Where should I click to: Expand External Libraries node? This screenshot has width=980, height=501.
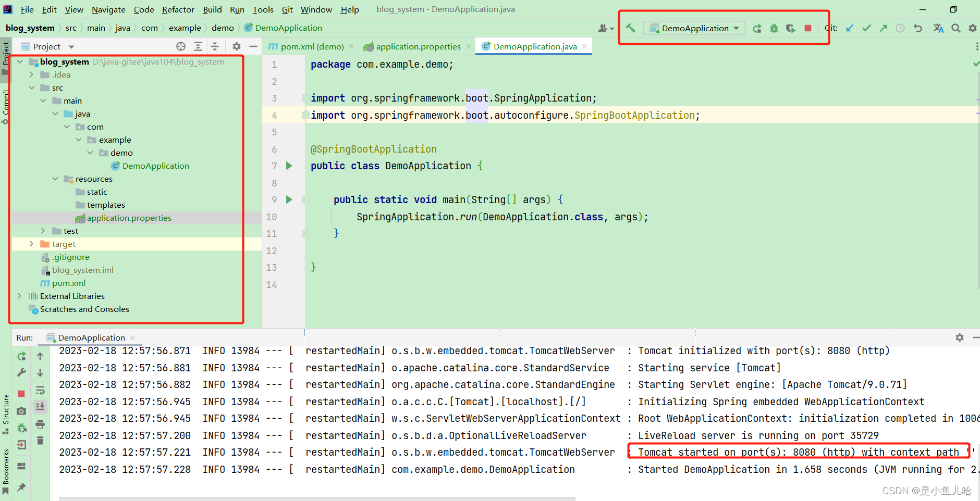[20, 296]
